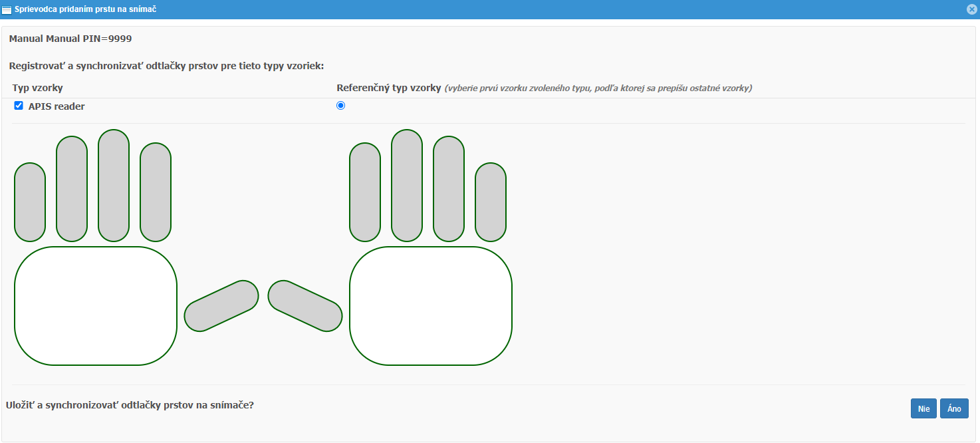
Task: Select the right hand ring finger
Action: (x=449, y=188)
